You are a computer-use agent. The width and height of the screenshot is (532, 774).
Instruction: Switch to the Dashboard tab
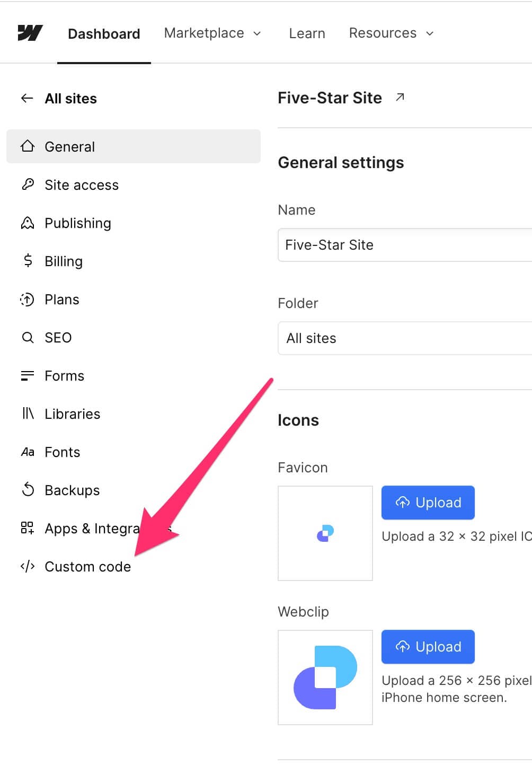tap(104, 33)
